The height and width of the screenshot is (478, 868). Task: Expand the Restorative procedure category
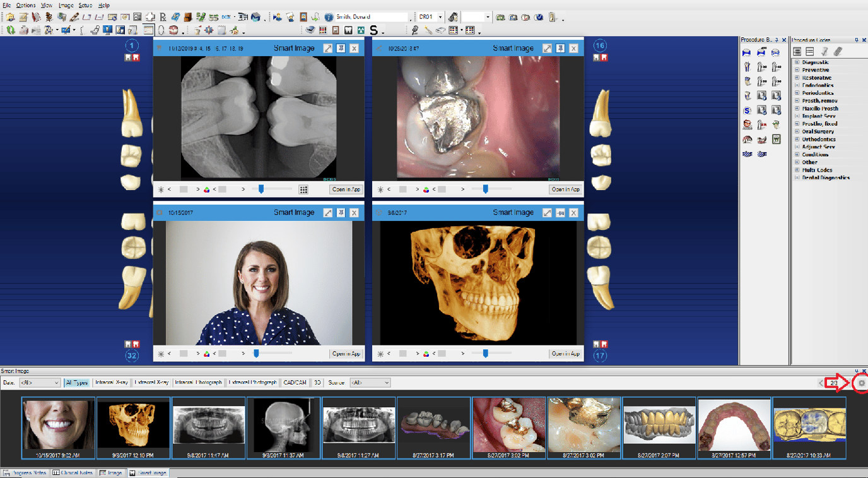point(797,77)
